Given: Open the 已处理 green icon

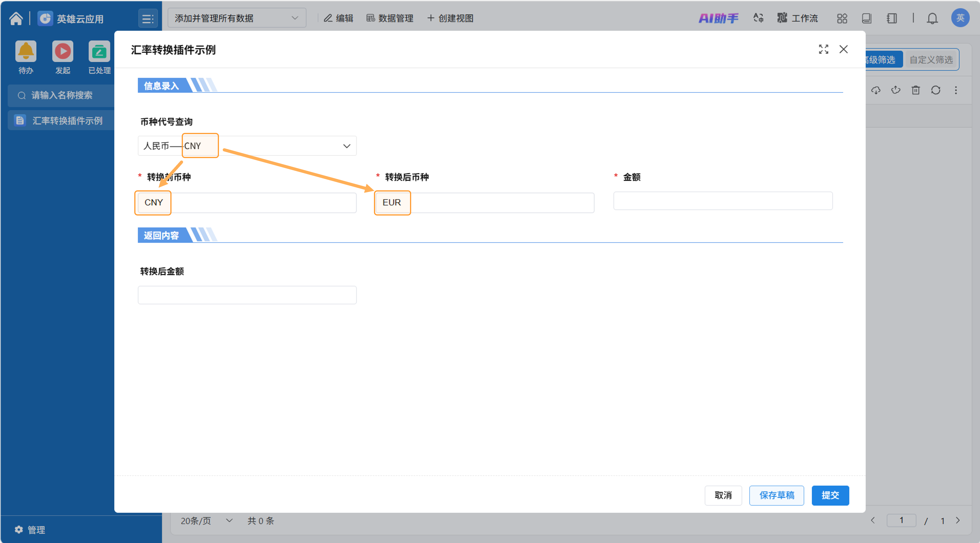Looking at the screenshot, I should 99,51.
